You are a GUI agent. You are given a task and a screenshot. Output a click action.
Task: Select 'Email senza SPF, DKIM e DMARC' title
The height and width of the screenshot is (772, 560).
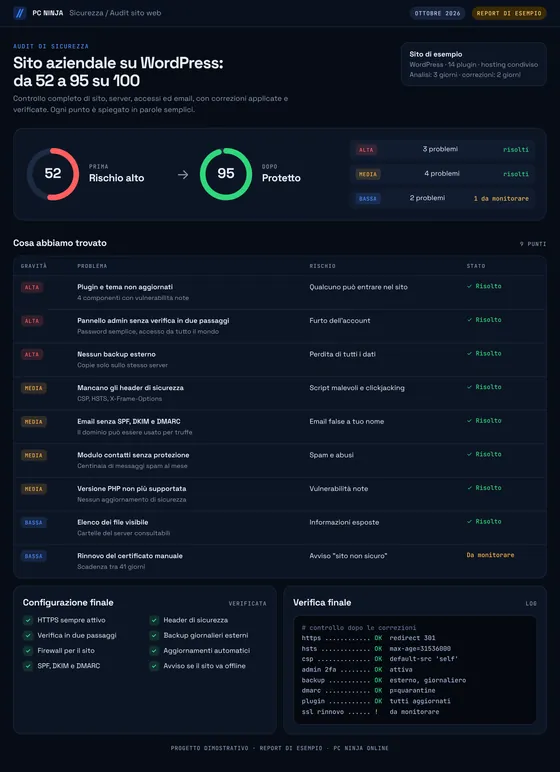tap(129, 421)
